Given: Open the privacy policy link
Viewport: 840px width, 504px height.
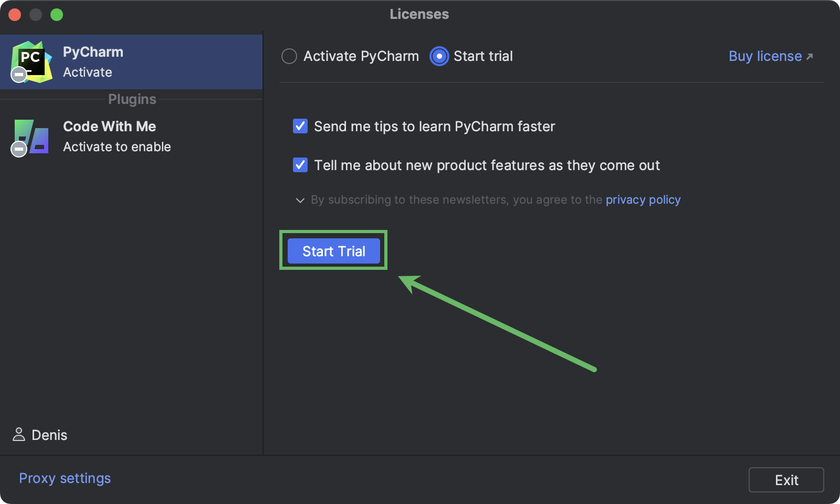Looking at the screenshot, I should (643, 199).
